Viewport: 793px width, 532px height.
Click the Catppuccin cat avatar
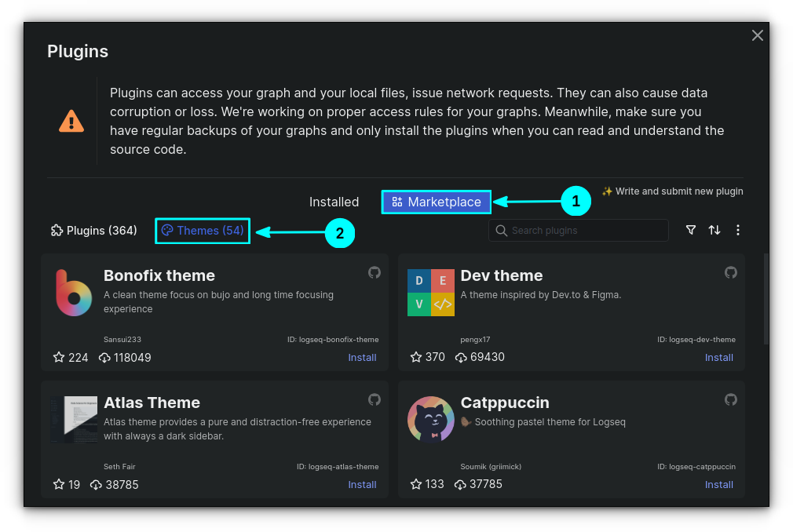click(431, 419)
